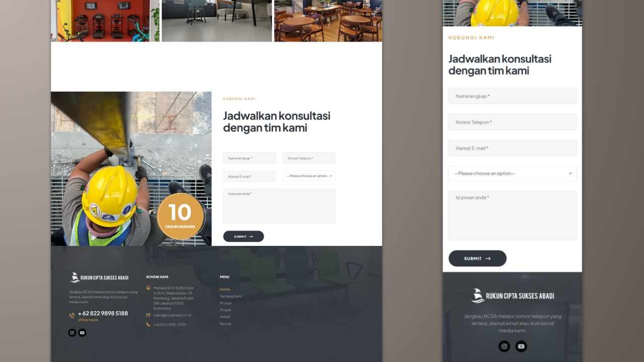Click the envelope icon next to sales email
Screen dimensions: 644x362
(148, 315)
